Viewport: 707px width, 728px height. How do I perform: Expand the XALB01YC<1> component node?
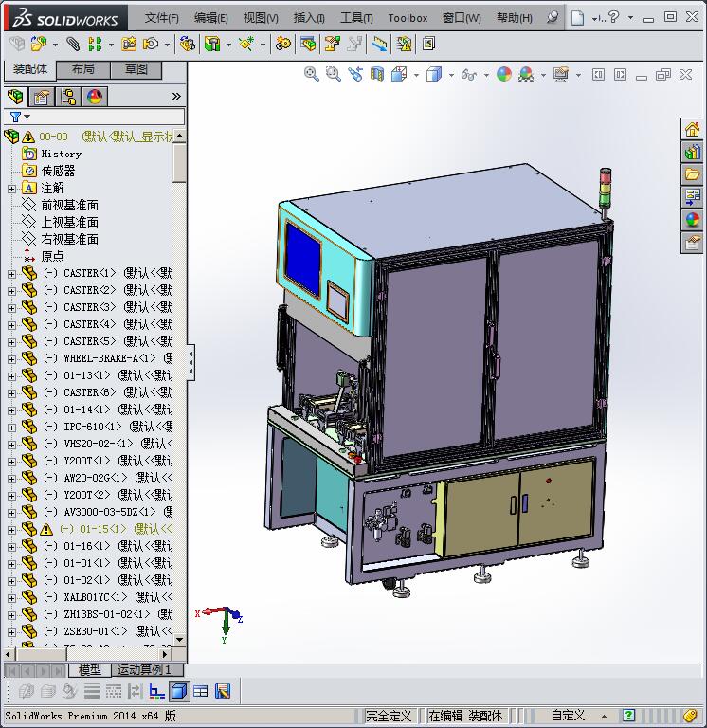tap(11, 598)
